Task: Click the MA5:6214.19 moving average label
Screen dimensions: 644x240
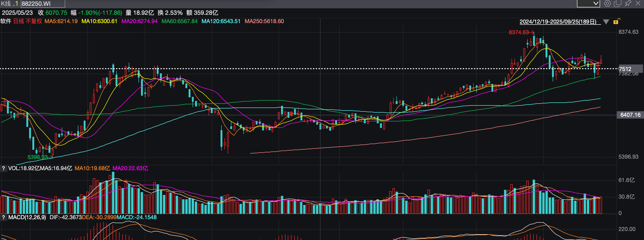Action: (61, 21)
